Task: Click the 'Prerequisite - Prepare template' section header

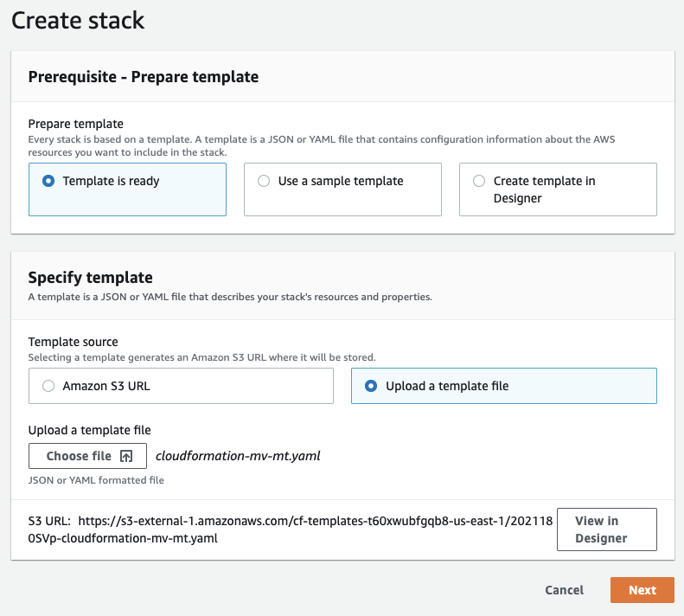Action: pyautogui.click(x=144, y=76)
